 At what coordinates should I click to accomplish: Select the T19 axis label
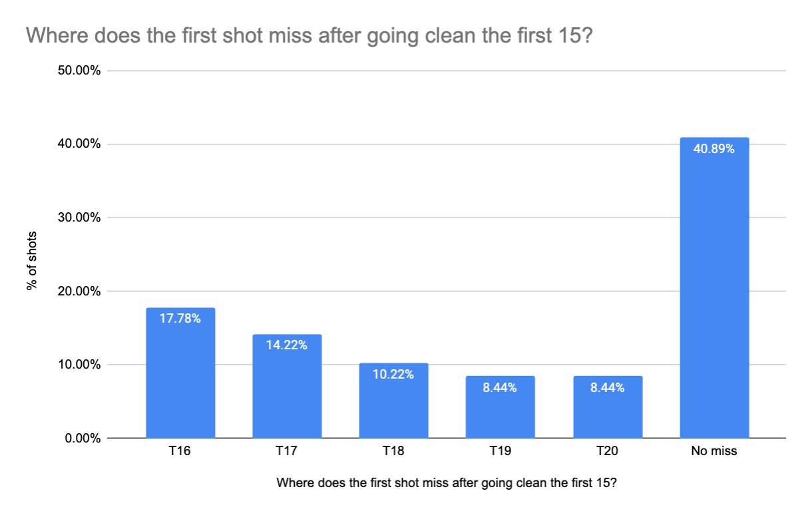click(500, 451)
